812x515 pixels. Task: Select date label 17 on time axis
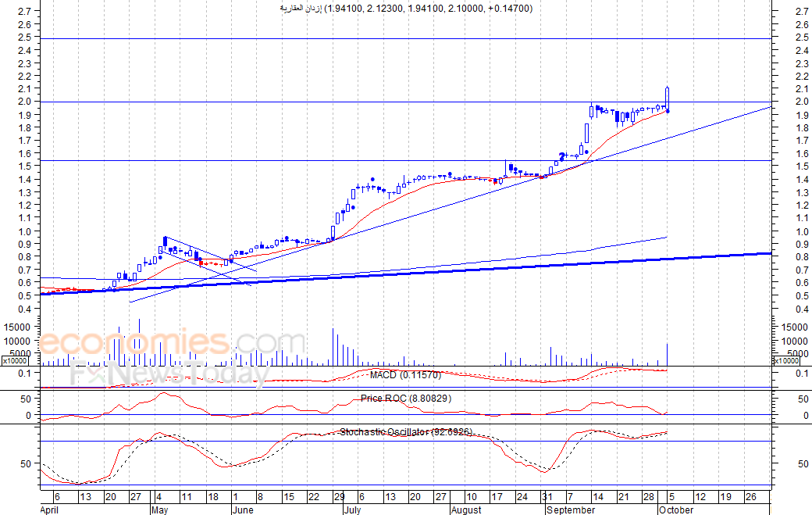pos(497,497)
